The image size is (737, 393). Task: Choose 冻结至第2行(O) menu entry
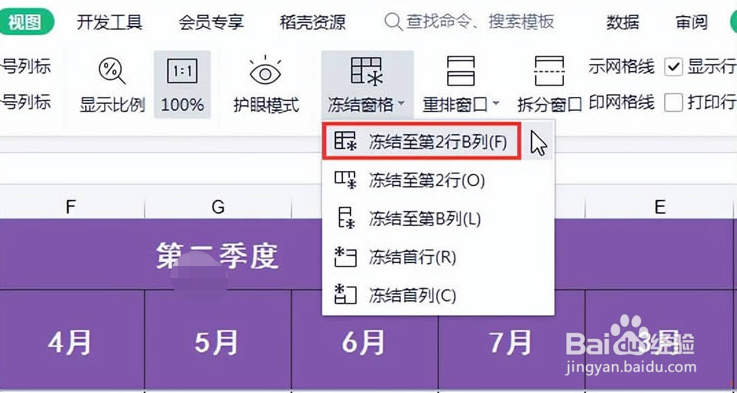(x=438, y=180)
